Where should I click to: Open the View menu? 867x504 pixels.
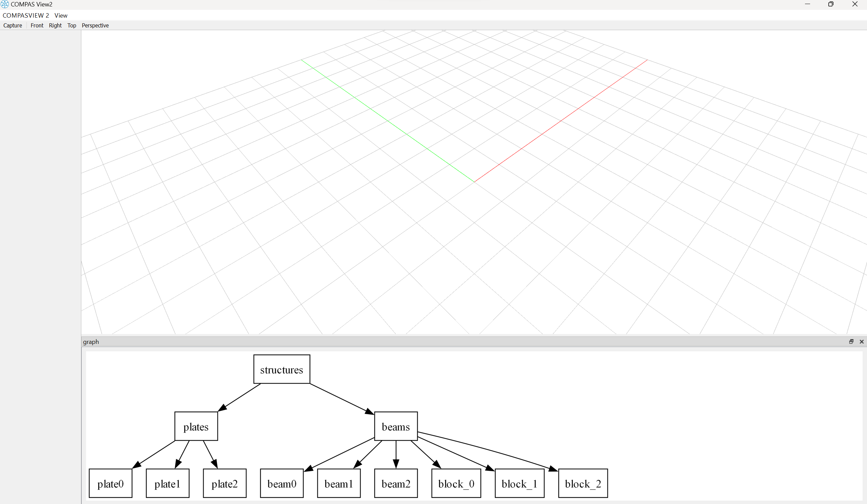pos(61,15)
